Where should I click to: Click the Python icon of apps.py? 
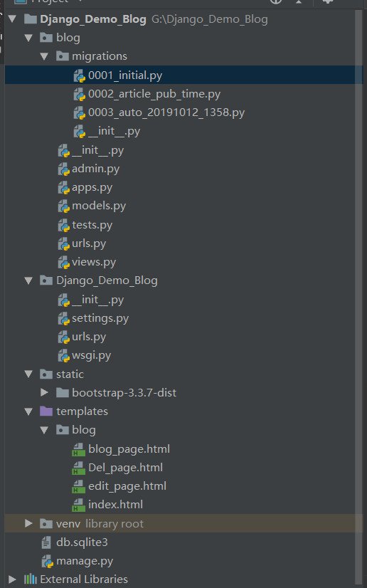point(64,187)
